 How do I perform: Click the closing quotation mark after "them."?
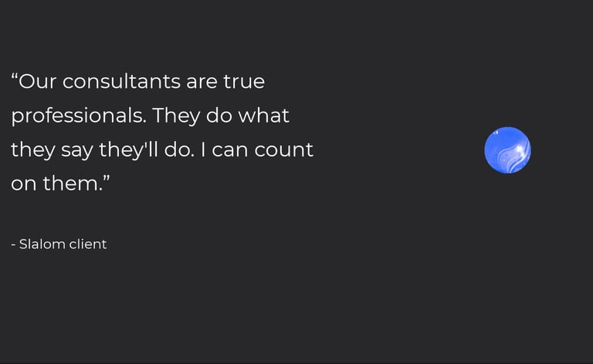point(106,180)
